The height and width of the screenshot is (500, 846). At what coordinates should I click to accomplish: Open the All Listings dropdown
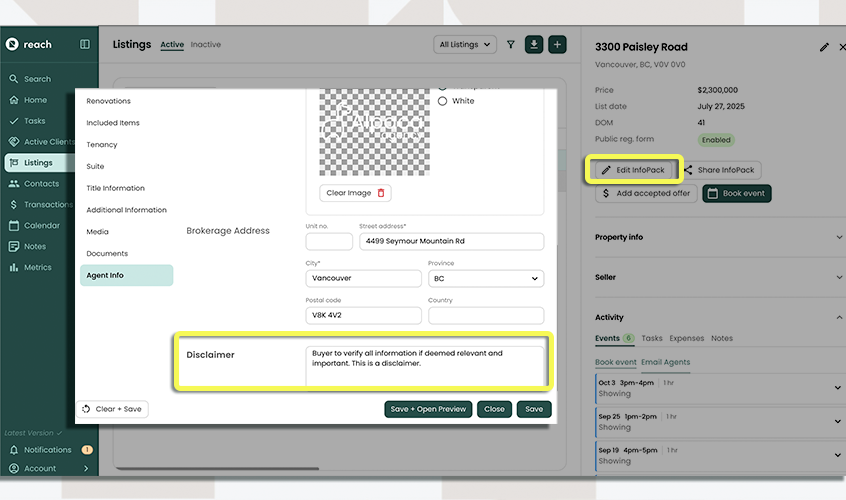[x=466, y=45]
